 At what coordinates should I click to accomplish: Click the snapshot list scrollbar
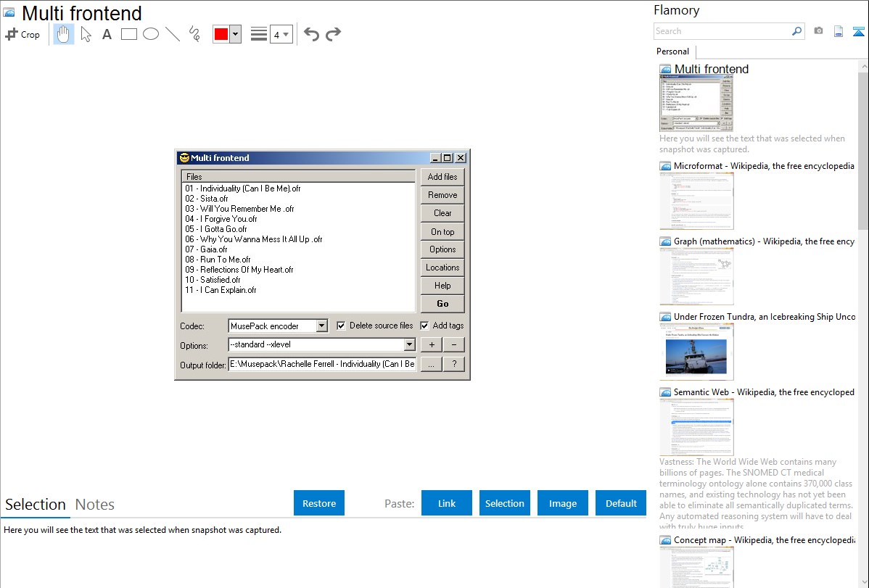click(863, 149)
